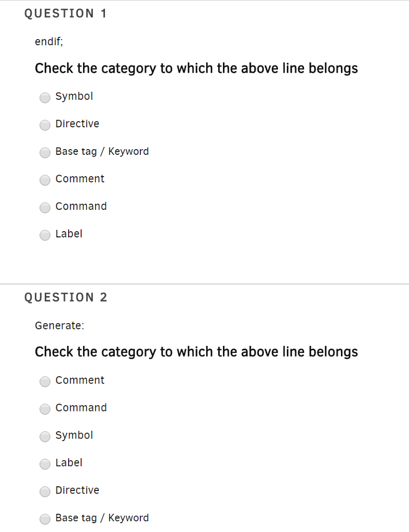This screenshot has width=409, height=532.
Task: Choose Base tag / Keyword for Question 1
Action: (x=45, y=153)
